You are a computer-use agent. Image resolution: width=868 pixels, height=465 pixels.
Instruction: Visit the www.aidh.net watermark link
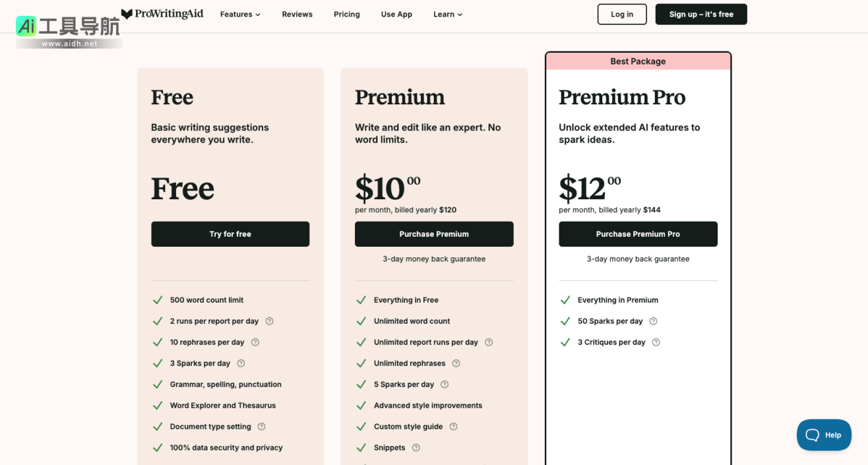pyautogui.click(x=69, y=44)
